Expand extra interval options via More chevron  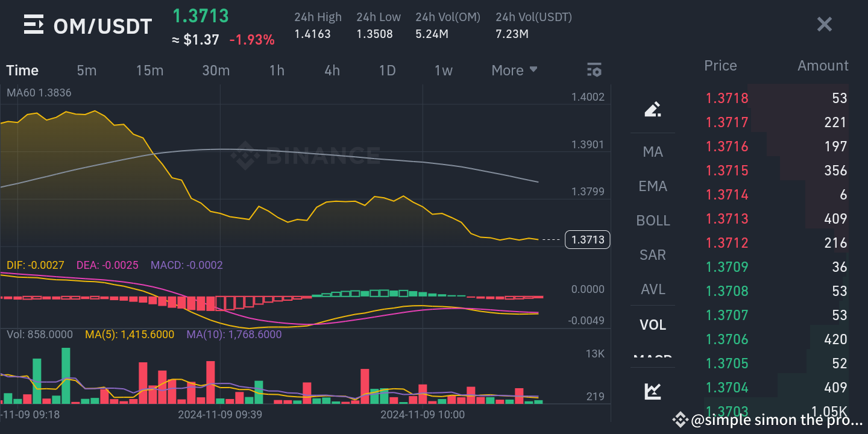533,70
